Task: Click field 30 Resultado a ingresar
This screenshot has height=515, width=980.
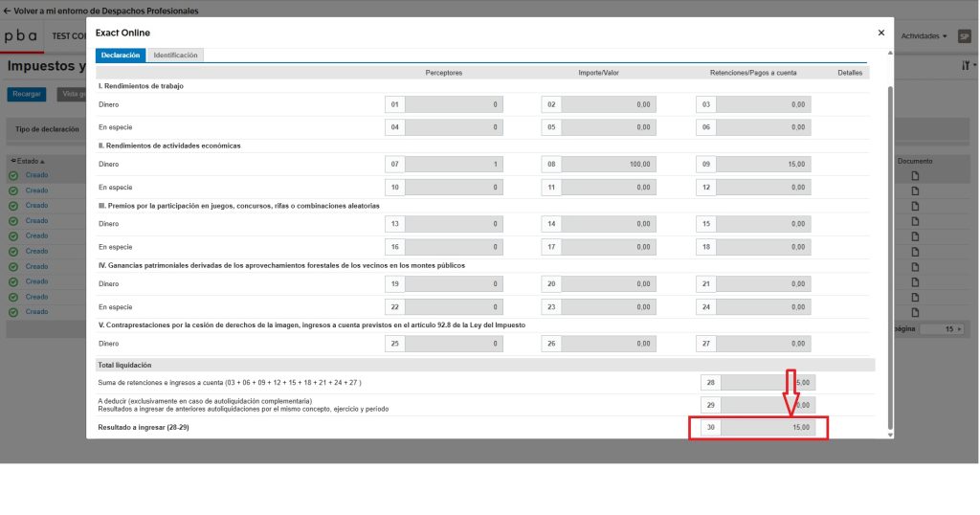Action: (x=768, y=427)
